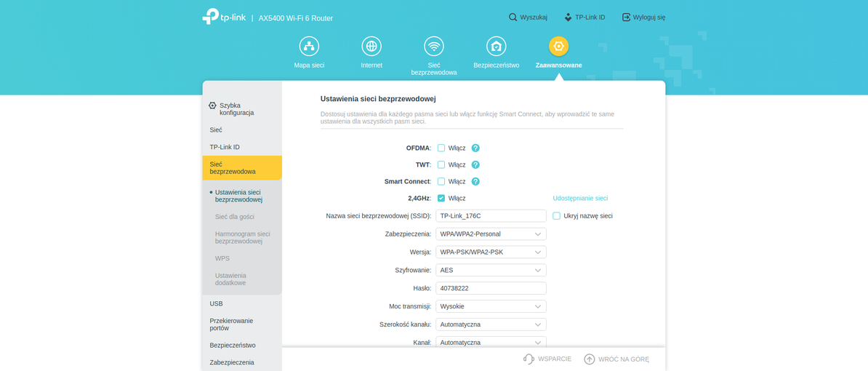This screenshot has height=371, width=868.
Task: Click the WSPARCIE support text
Action: (x=555, y=359)
